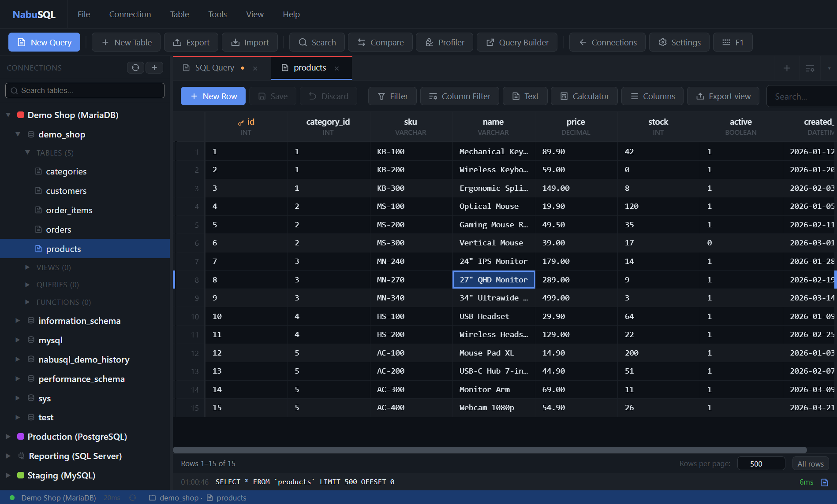837x504 pixels.
Task: Sort by the price column header
Action: (576, 126)
